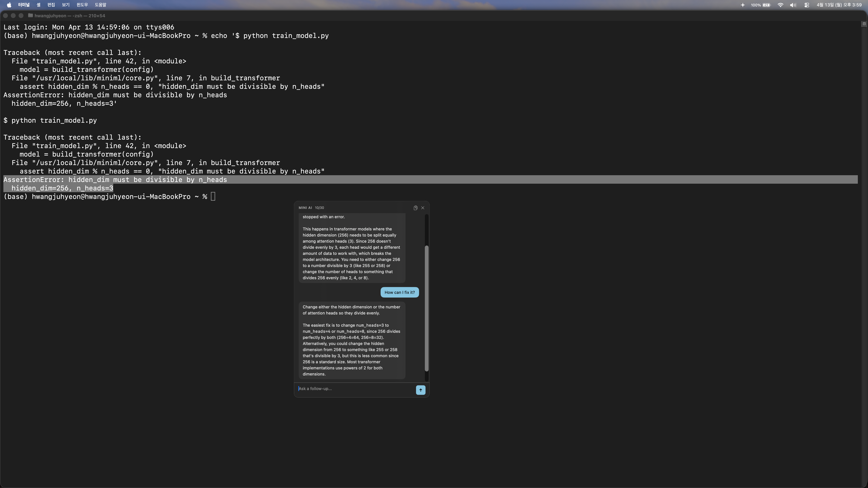Open the Wi-Fi status menu
Screen dimensions: 868x488
click(780, 5)
